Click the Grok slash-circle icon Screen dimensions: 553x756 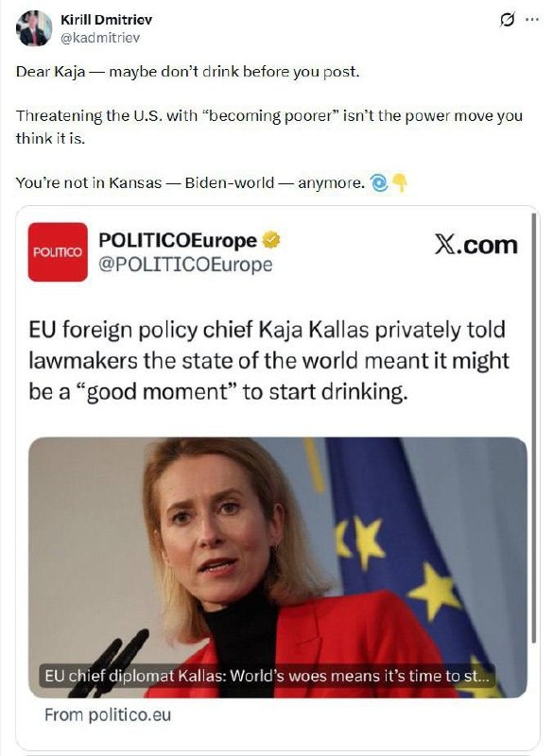coord(507,20)
